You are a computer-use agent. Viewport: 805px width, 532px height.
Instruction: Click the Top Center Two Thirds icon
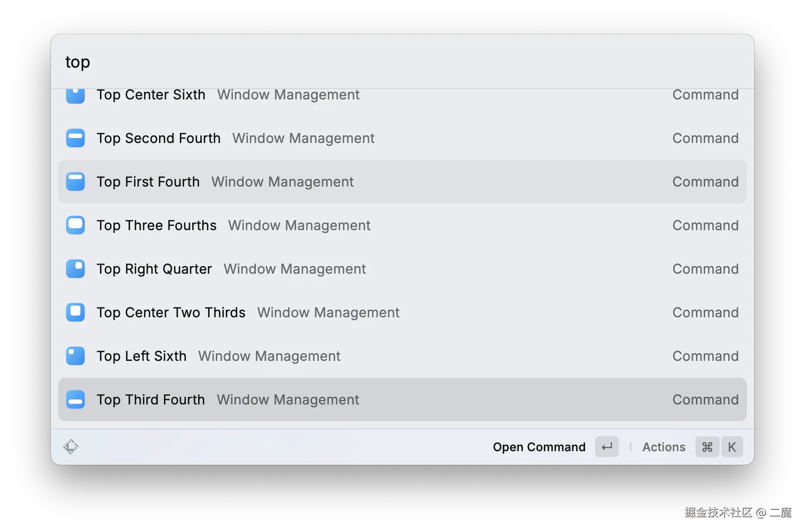tap(75, 312)
